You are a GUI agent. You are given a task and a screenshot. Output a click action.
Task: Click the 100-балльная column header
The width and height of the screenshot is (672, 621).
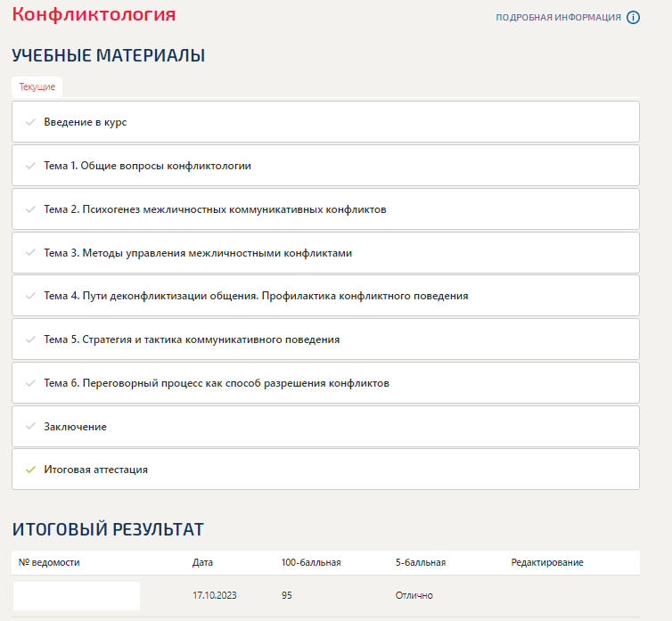pyautogui.click(x=311, y=562)
